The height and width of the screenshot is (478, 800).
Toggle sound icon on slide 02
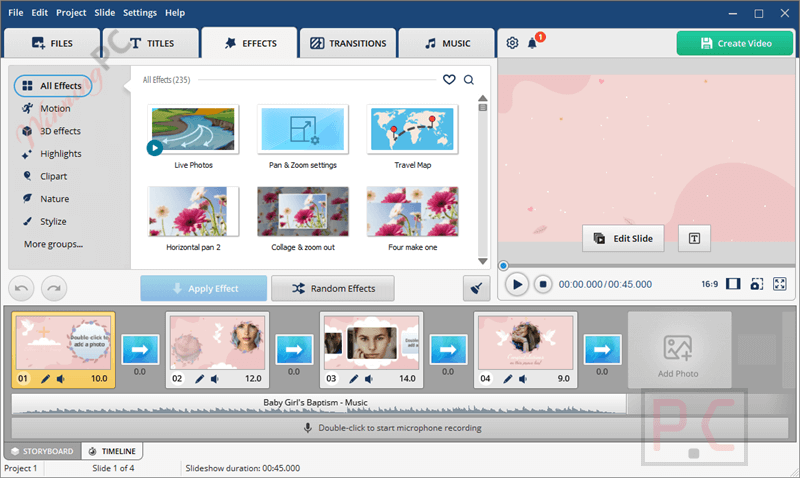pyautogui.click(x=215, y=379)
